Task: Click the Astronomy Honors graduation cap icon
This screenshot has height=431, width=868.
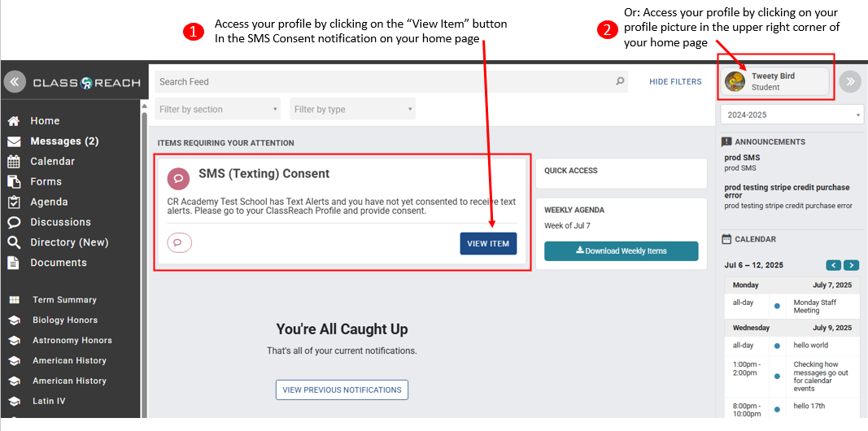Action: [x=15, y=340]
